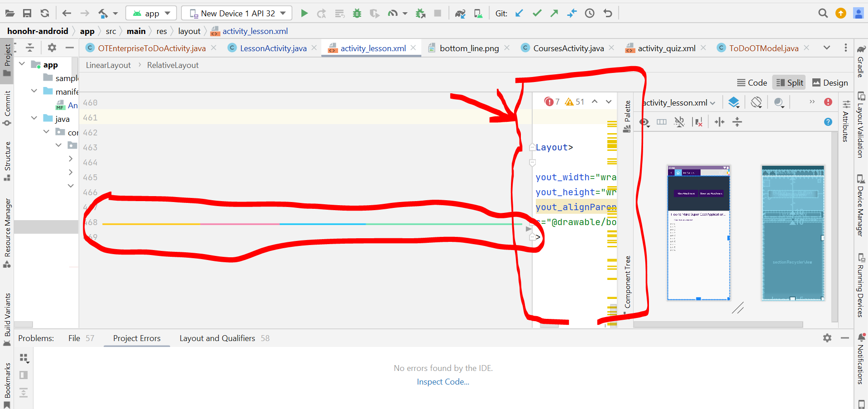Click the Git commit checkmark icon
This screenshot has height=409, width=868.
[537, 14]
